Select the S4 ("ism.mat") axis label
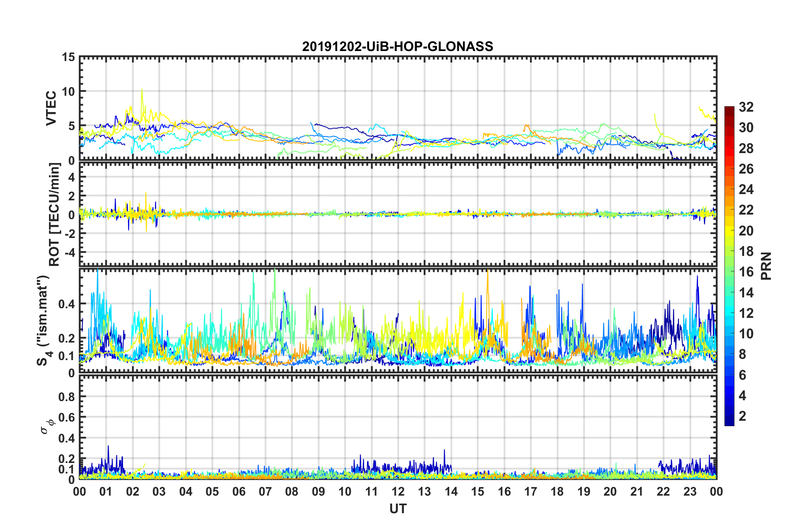Viewport: 796px width, 532px height. pyautogui.click(x=44, y=320)
